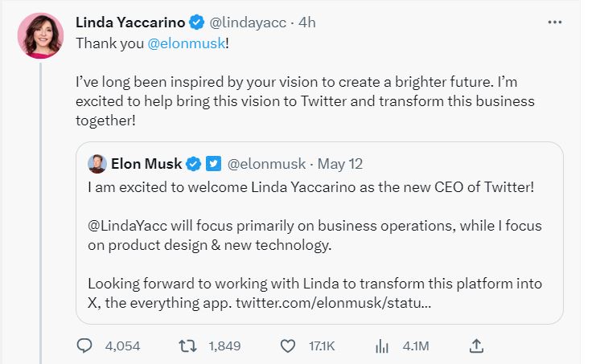Viewport: 600px width, 364px height.
Task: Open the 4h timestamp link
Action: click(307, 22)
